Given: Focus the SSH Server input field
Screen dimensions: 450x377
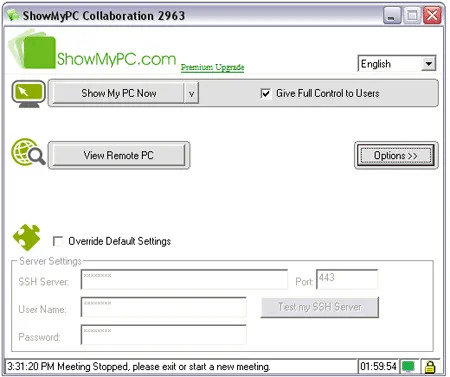Looking at the screenshot, I should coord(184,279).
